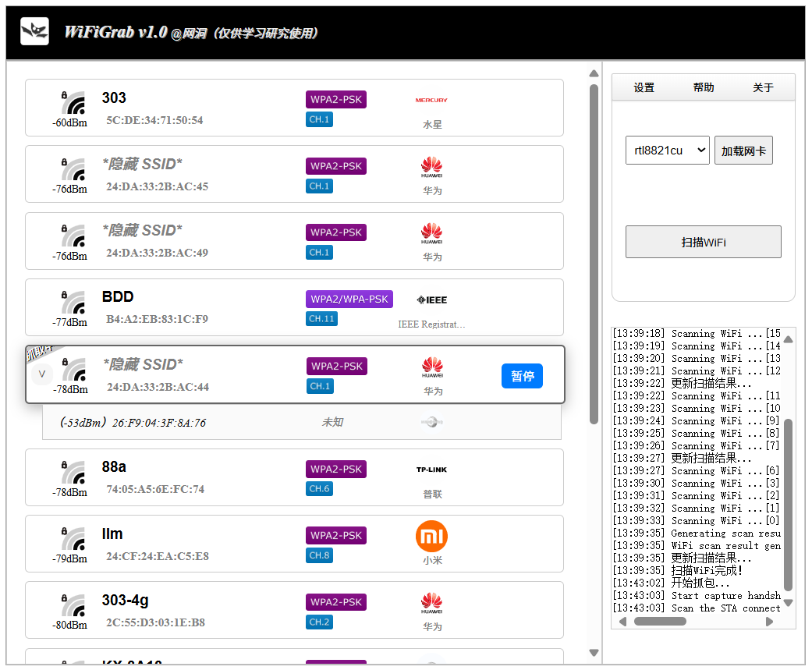Click the 88a network signal icon
The height and width of the screenshot is (670, 812).
[73, 472]
